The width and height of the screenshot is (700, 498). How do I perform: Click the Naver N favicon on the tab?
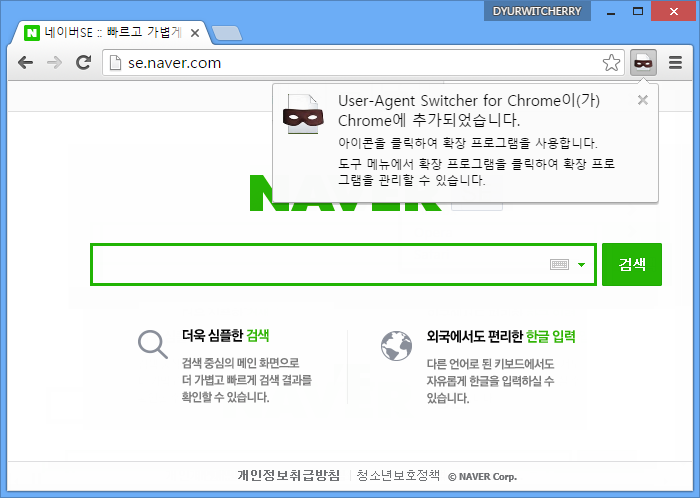32,33
